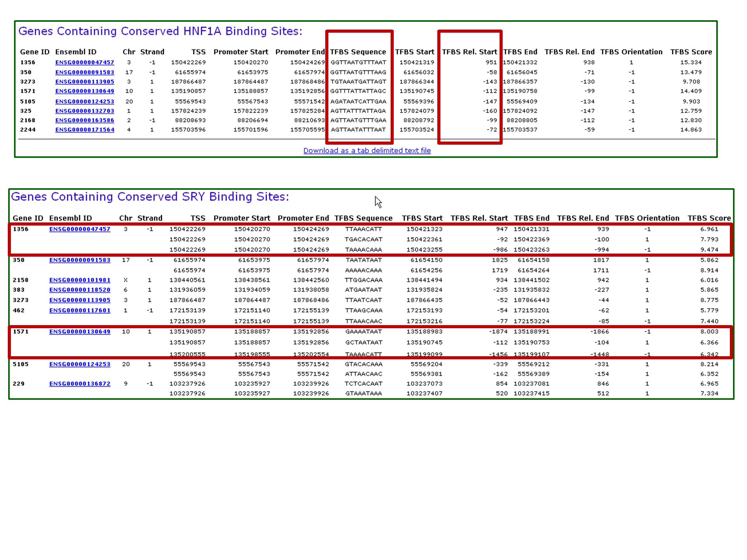Image resolution: width=747 pixels, height=560 pixels.
Task: Select SRY sequence TTAAACAAC
Action: 363,321
